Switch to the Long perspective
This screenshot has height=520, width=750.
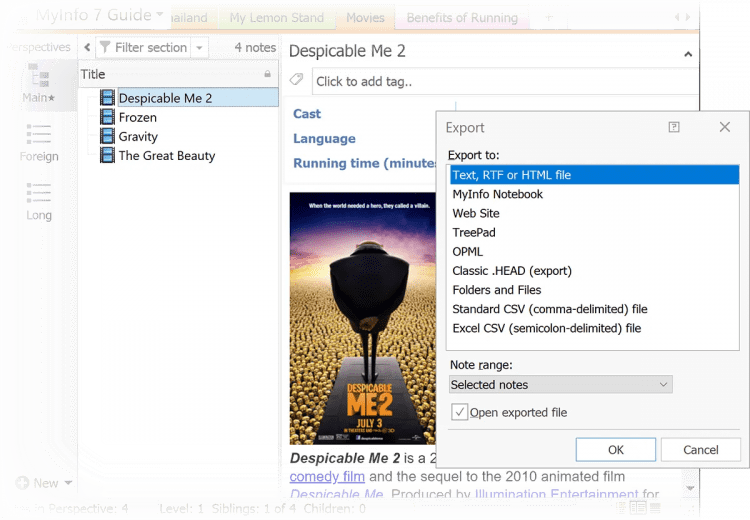[x=39, y=194]
